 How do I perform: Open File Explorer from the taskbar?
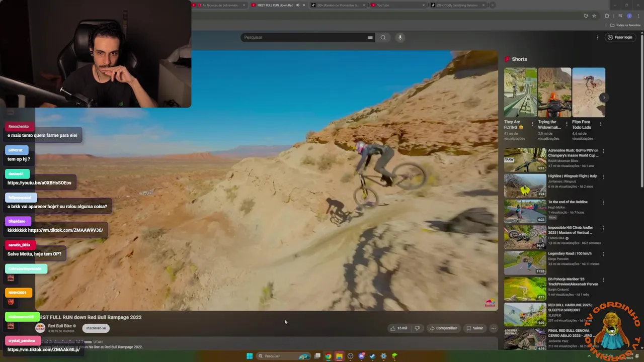point(339,356)
